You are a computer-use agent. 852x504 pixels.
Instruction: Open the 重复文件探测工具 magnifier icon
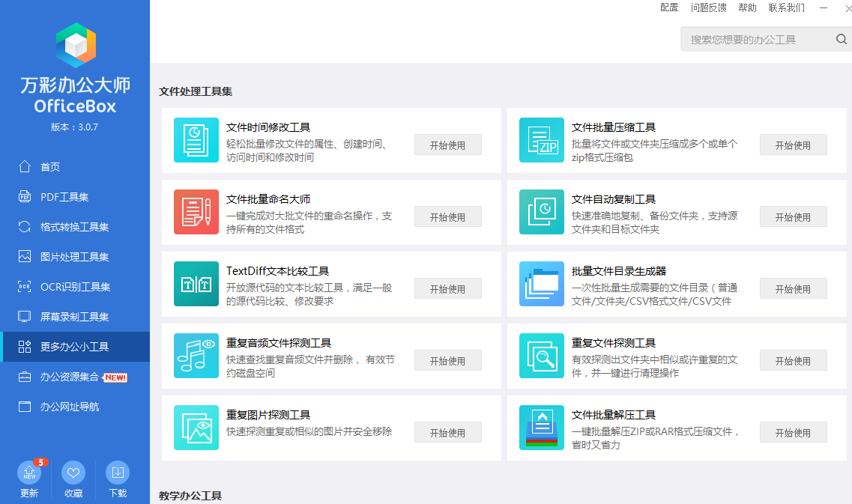(542, 356)
